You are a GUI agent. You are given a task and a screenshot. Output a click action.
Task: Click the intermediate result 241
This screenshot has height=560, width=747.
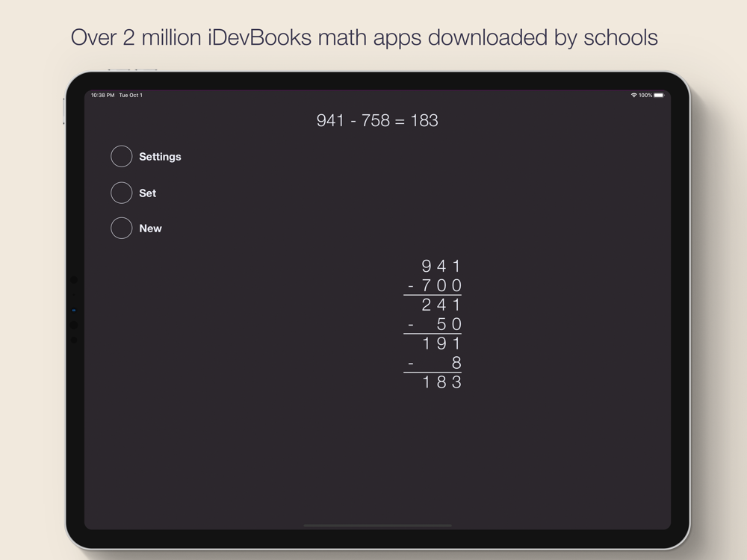point(441,305)
